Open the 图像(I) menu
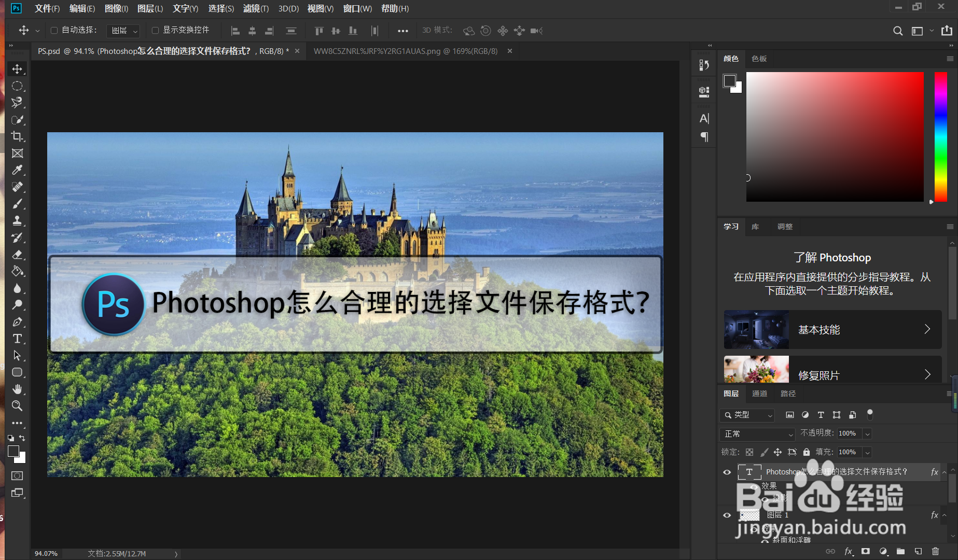The image size is (958, 560). [116, 8]
